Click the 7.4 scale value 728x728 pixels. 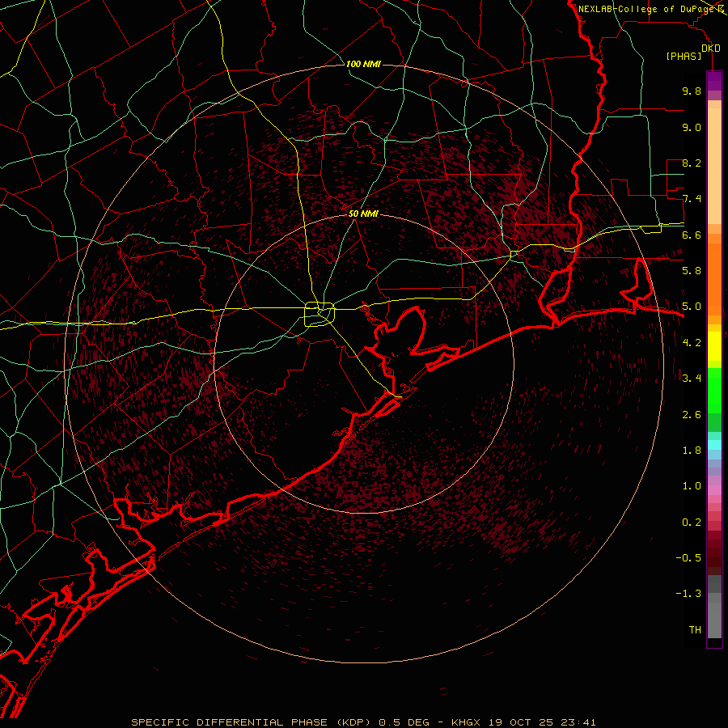click(692, 199)
